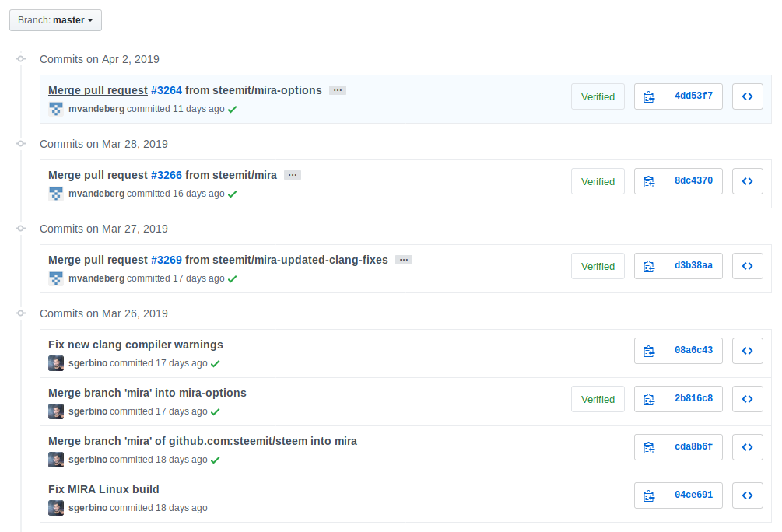Expand ellipsis on pull request #3266 commit
This screenshot has height=532, width=782.
pos(293,175)
